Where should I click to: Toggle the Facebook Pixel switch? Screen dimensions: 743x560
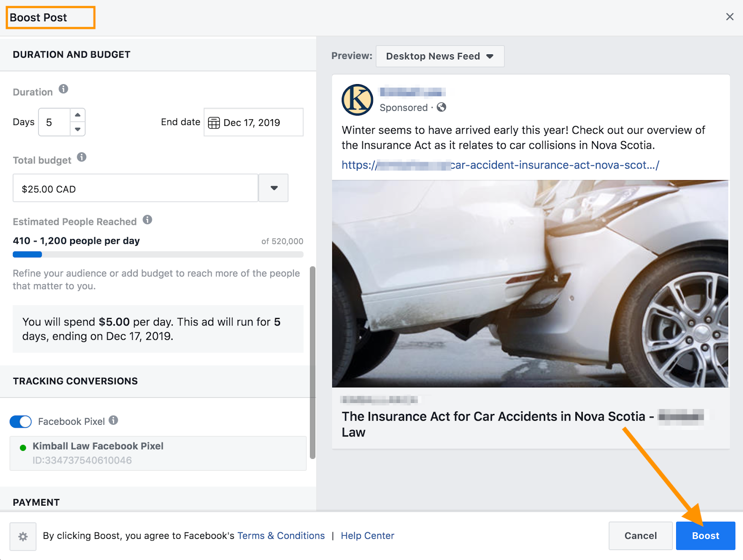click(21, 422)
